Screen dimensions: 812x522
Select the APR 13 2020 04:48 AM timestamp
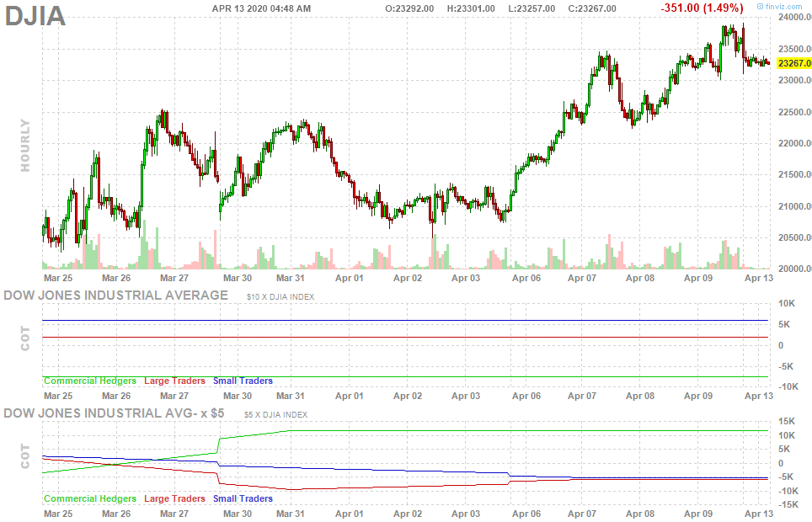[x=261, y=8]
